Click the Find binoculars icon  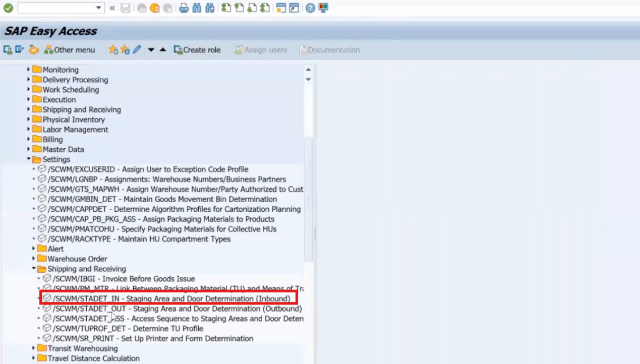[x=197, y=8]
